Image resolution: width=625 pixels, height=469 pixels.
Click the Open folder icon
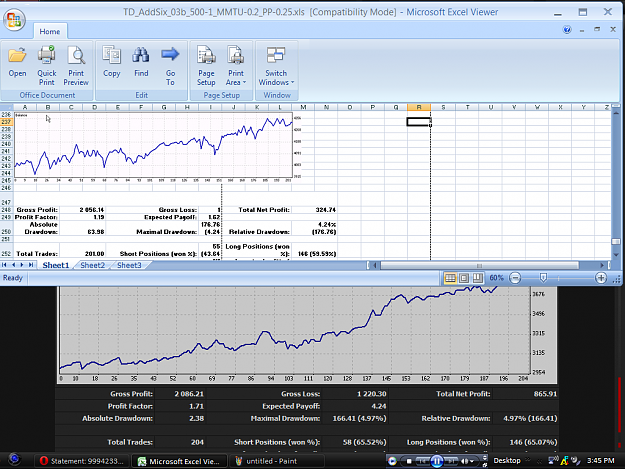pos(17,55)
